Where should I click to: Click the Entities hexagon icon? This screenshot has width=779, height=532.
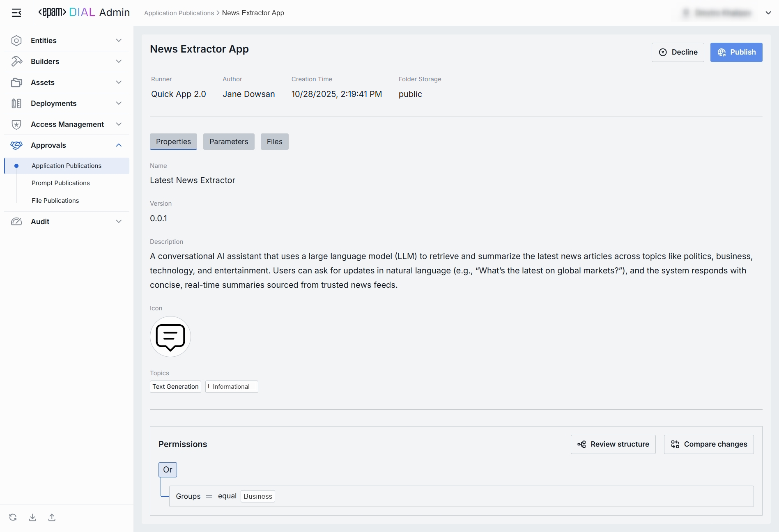click(x=16, y=41)
